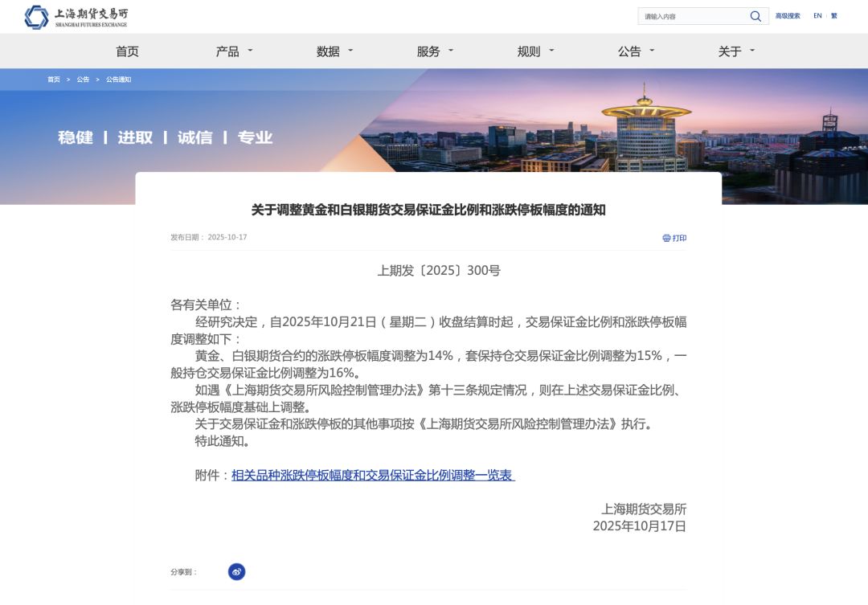Click 首页 in the breadcrumb trail
This screenshot has height=605, width=868.
(x=53, y=80)
